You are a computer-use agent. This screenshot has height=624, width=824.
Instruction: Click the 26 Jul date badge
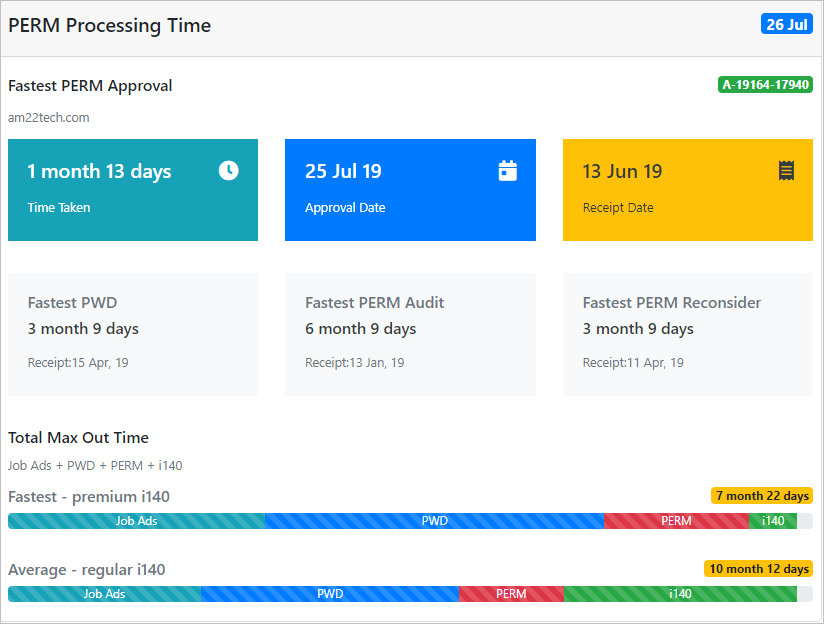(x=787, y=24)
